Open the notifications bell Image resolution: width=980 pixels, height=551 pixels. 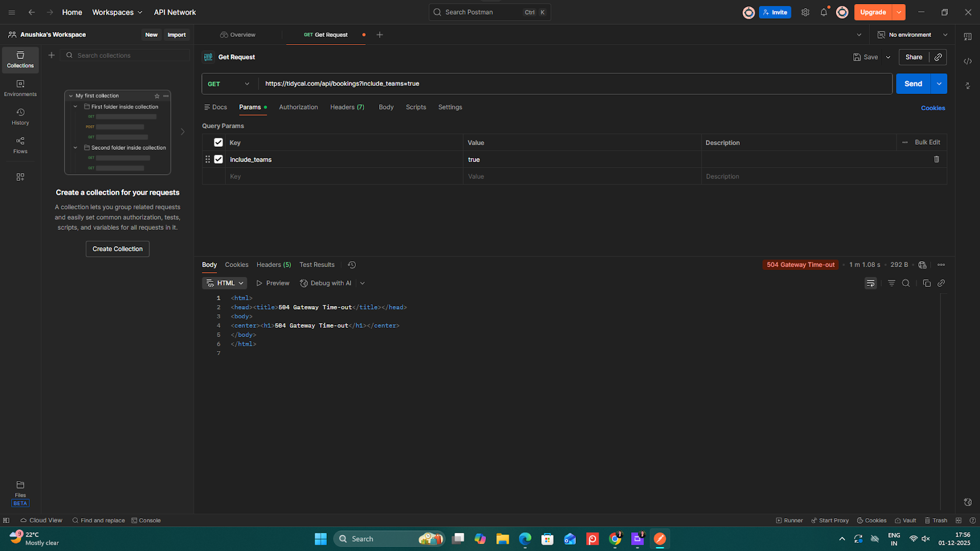click(x=824, y=12)
